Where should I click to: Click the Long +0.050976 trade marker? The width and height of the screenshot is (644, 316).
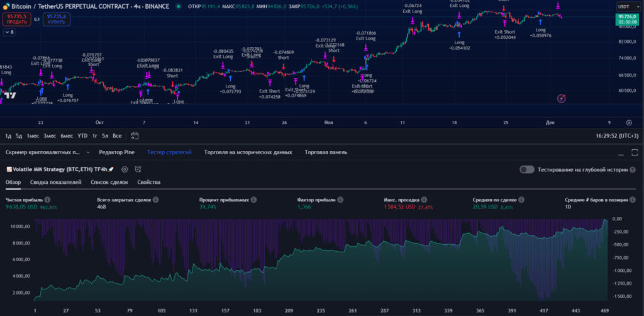[540, 33]
